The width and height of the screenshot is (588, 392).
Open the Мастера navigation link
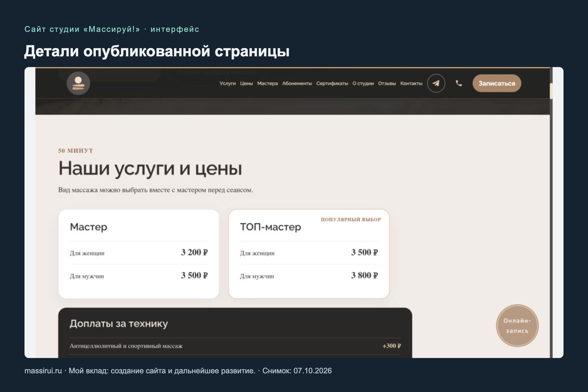tap(267, 83)
